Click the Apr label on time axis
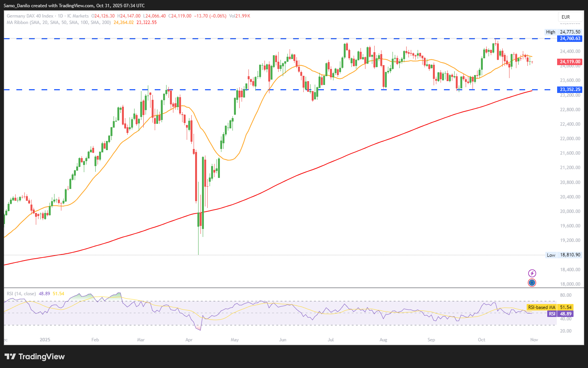Screen dimensions: 588x368 (189, 340)
